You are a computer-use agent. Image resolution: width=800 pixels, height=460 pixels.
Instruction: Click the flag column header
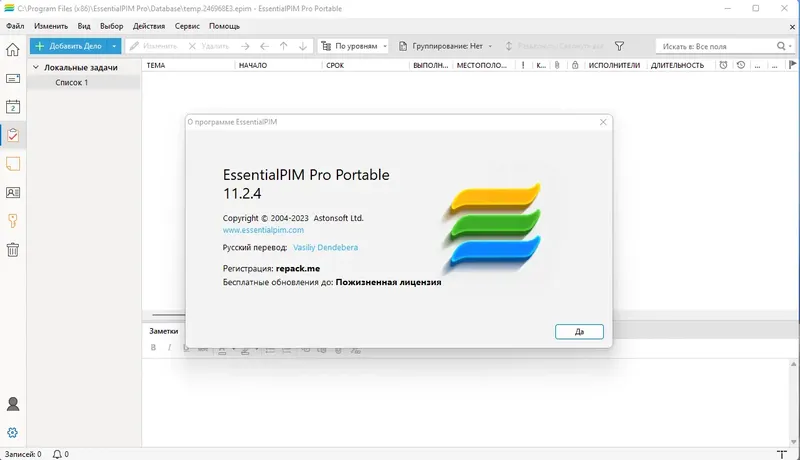click(x=792, y=65)
